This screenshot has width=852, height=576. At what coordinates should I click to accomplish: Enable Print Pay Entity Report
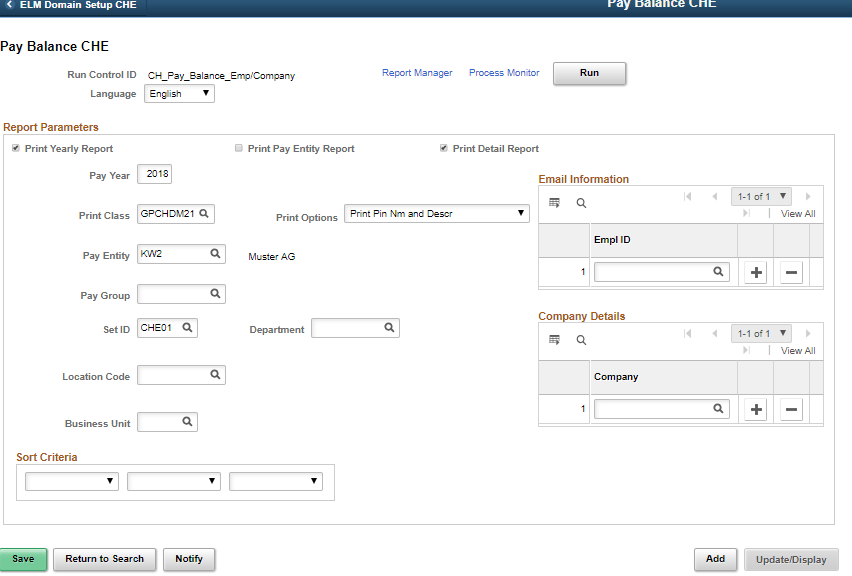(238, 148)
